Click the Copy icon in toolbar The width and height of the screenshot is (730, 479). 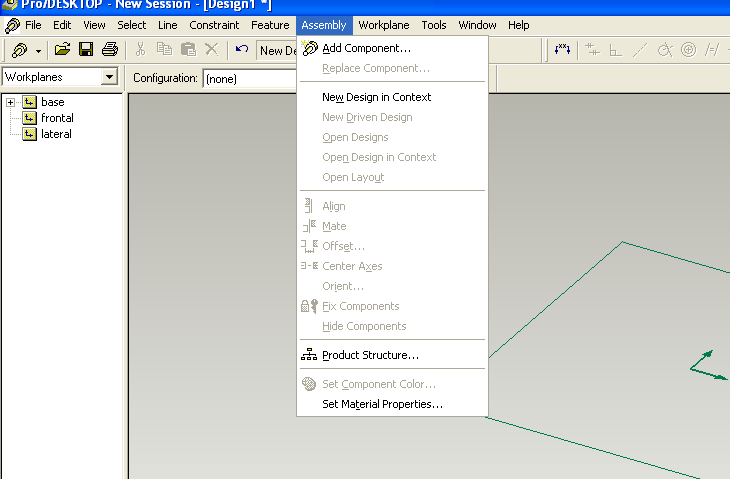point(164,49)
